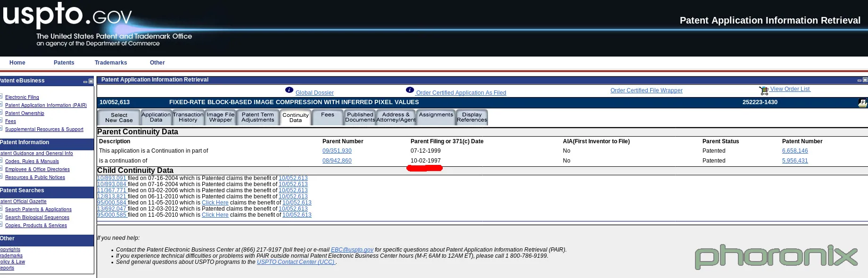The height and width of the screenshot is (278, 868).
Task: Click docket number 252223-1430
Action: [760, 102]
